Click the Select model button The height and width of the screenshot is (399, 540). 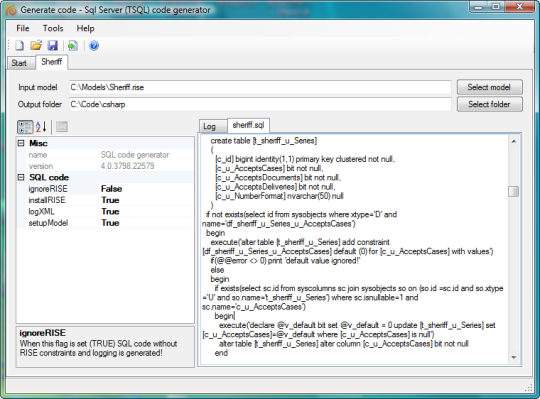[489, 87]
